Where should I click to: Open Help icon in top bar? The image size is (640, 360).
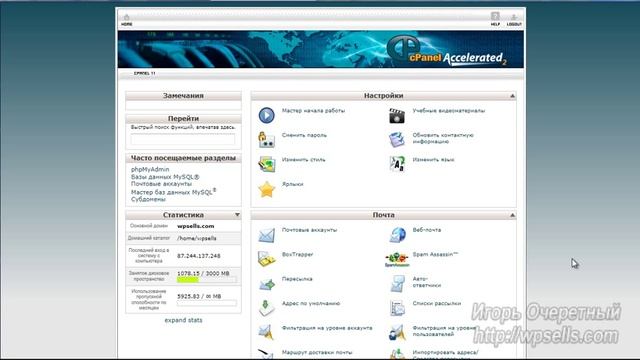coord(495,19)
